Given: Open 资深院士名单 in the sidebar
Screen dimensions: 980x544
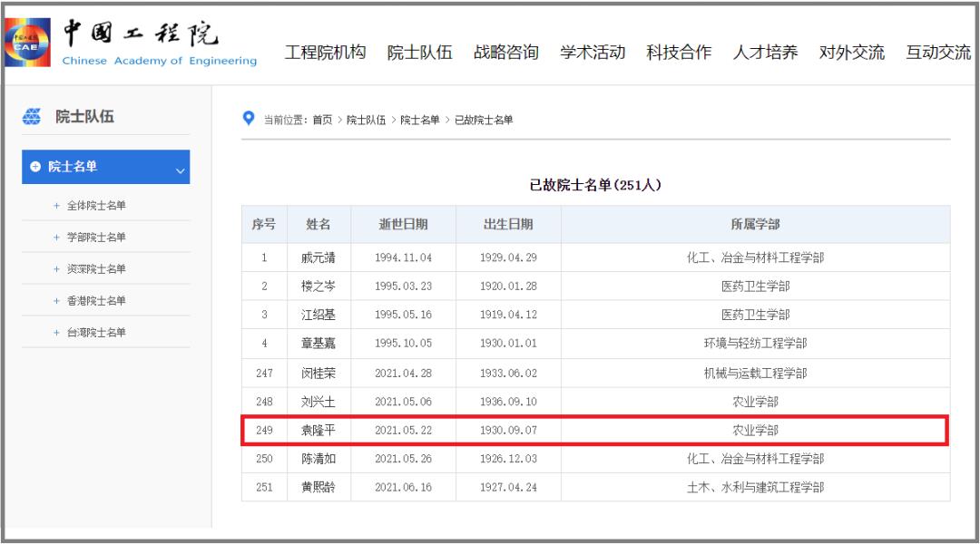Looking at the screenshot, I should (x=95, y=269).
